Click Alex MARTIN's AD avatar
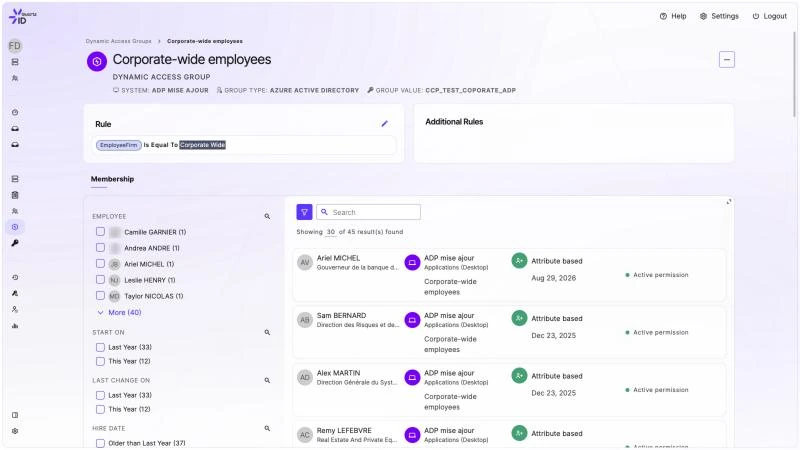The image size is (800, 450). point(305,378)
